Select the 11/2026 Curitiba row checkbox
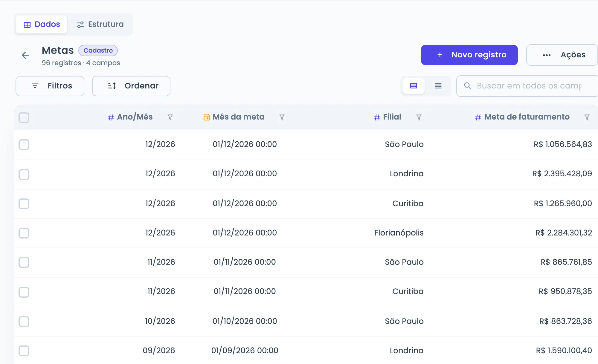Screen dimensions: 598x364 tap(24, 292)
